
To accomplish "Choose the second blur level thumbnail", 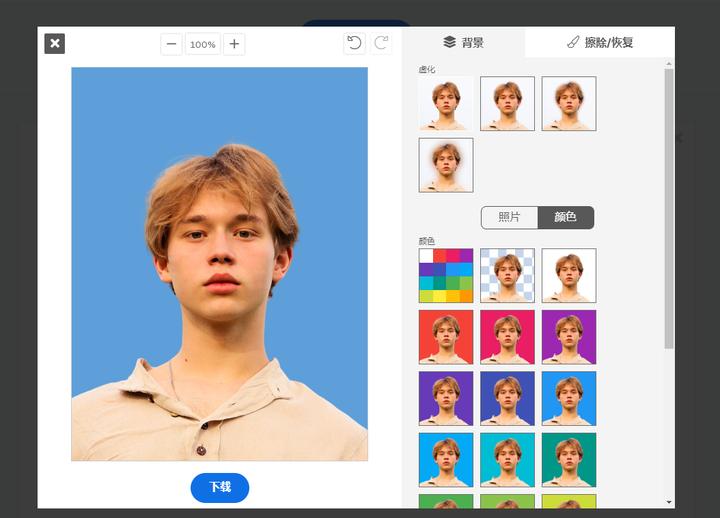I will pos(507,103).
